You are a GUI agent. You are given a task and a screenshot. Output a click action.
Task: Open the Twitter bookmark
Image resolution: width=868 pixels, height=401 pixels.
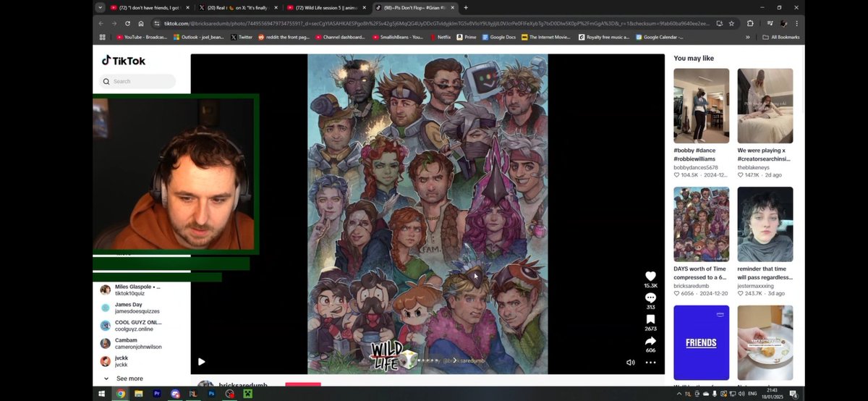[242, 37]
